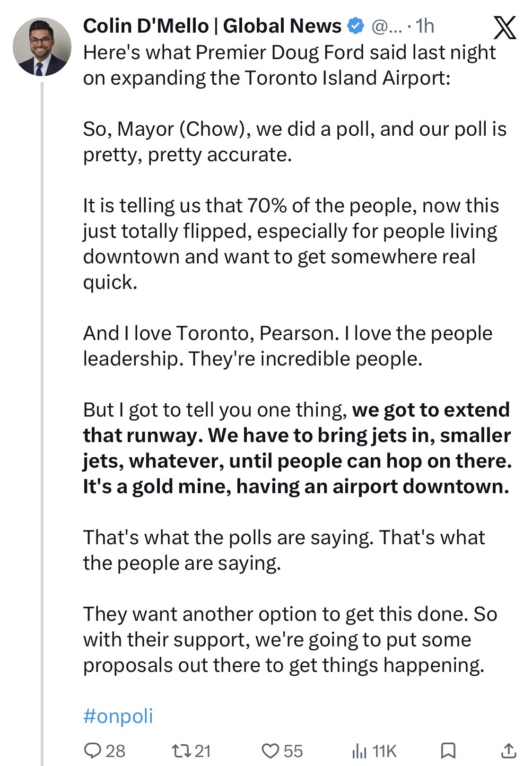The image size is (532, 766).
Task: Click the 55 likes count
Action: (x=293, y=751)
